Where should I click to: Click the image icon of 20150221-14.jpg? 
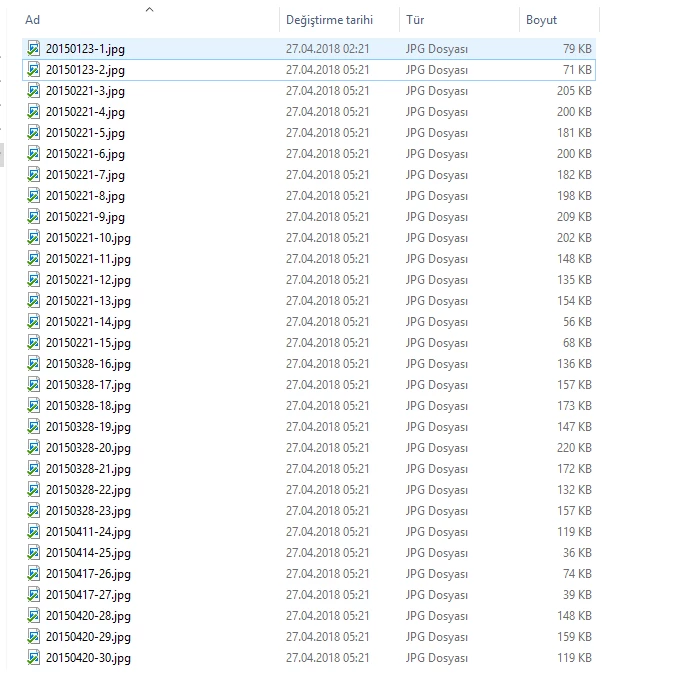pos(34,322)
